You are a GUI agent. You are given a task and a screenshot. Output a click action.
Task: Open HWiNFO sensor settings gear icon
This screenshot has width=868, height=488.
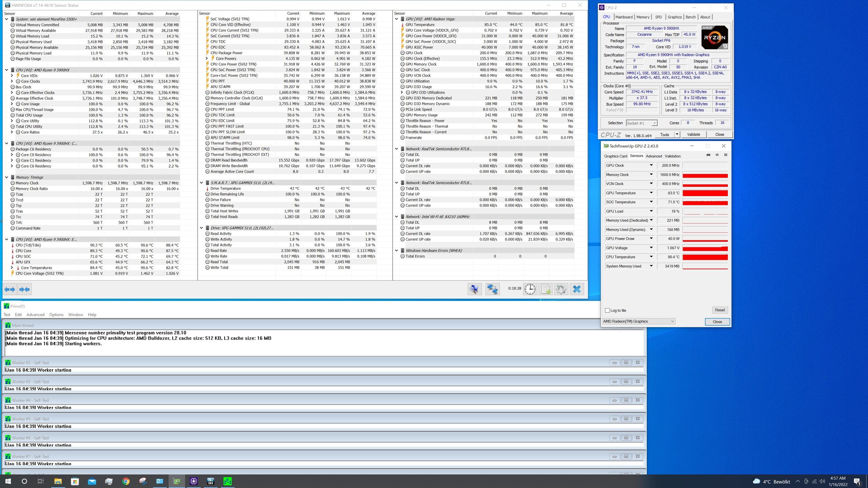[561, 289]
